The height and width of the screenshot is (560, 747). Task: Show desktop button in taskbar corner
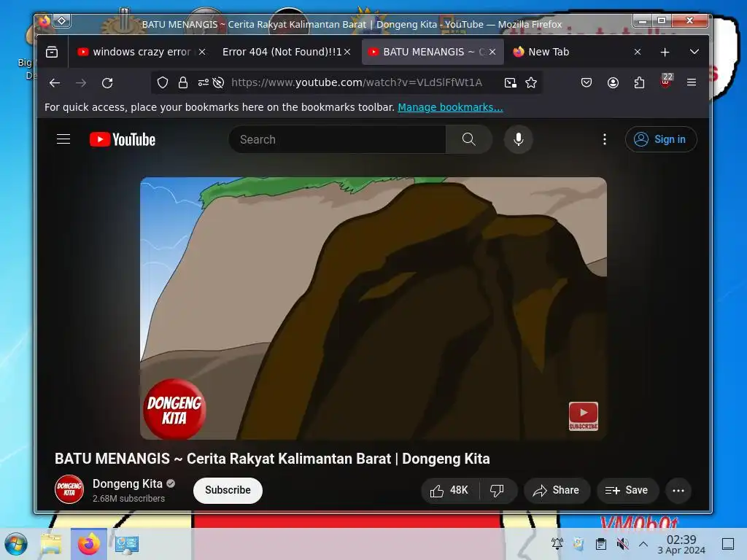point(728,544)
